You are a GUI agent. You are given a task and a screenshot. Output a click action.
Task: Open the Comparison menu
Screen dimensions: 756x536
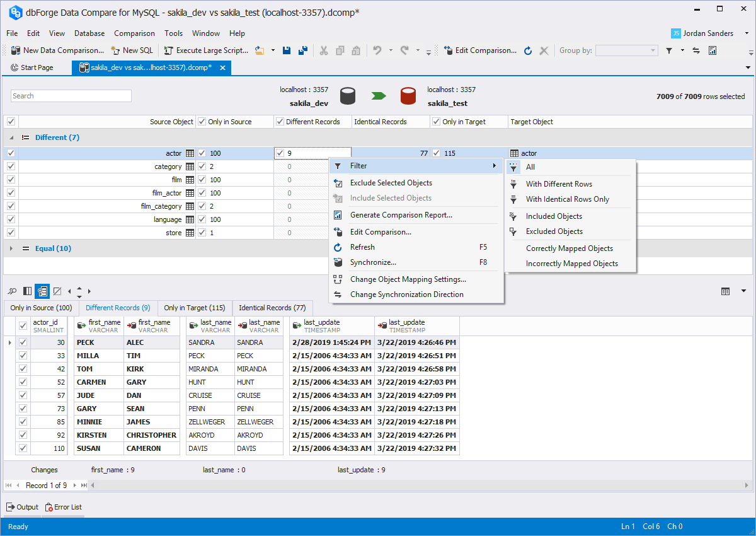(x=134, y=33)
